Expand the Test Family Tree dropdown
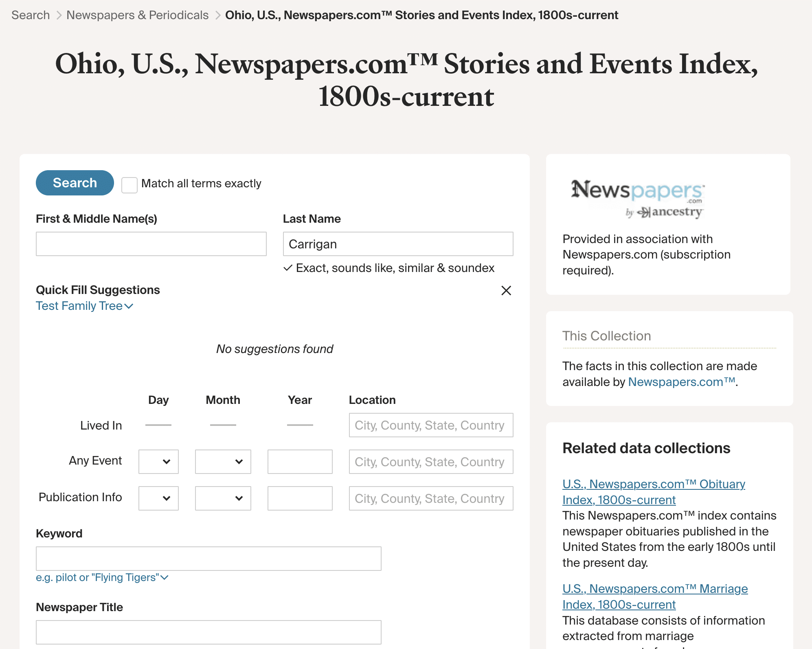This screenshot has height=649, width=812. [84, 306]
